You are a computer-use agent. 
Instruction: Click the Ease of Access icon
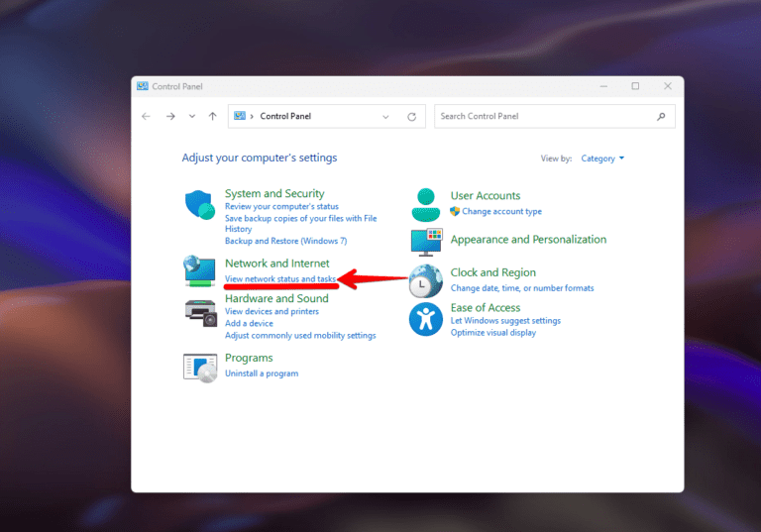[x=426, y=320]
